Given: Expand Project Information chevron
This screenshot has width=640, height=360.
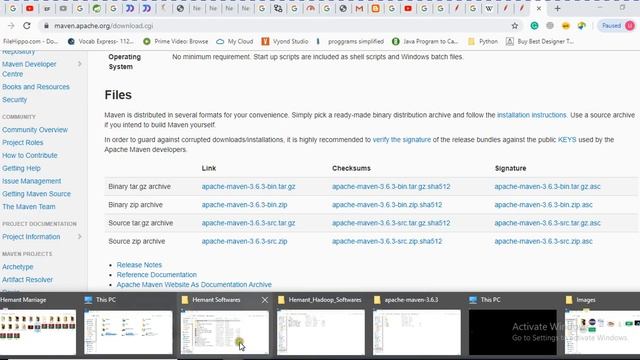Looking at the screenshot, I should [80, 237].
